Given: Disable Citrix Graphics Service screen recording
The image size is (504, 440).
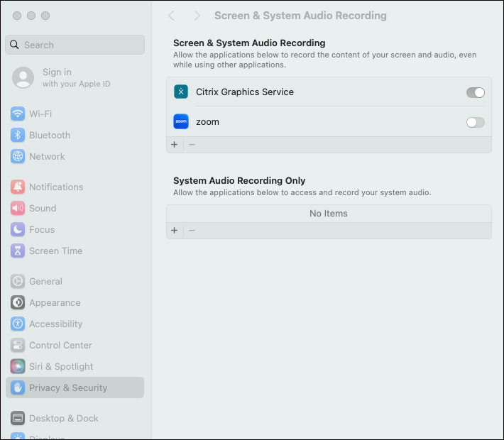Looking at the screenshot, I should click(x=475, y=92).
